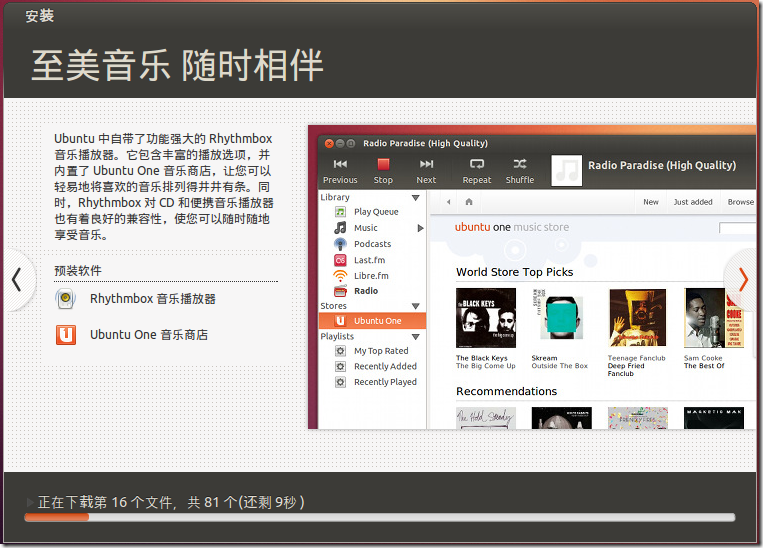Open The Black Keys album cover
Viewport: 763px width, 548px height.
pos(486,318)
